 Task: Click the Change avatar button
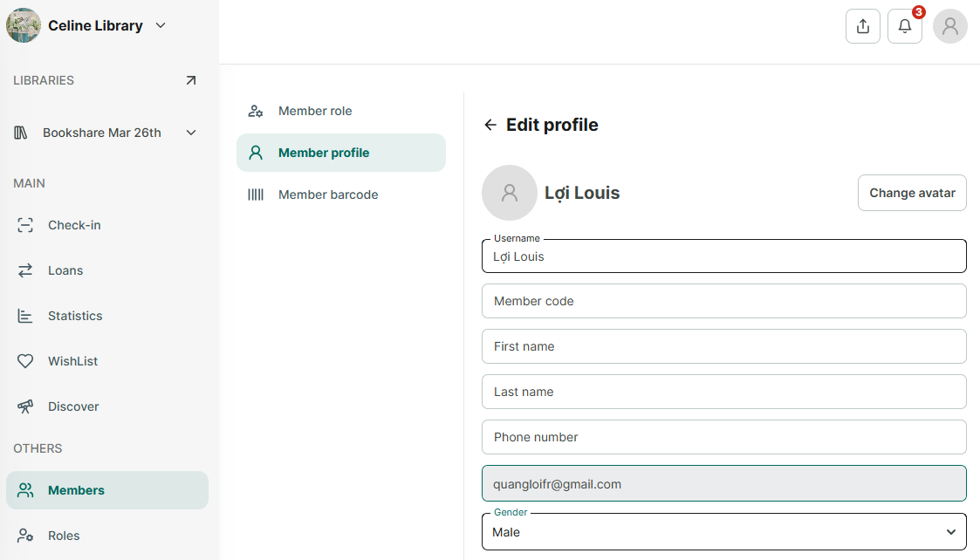(x=912, y=193)
